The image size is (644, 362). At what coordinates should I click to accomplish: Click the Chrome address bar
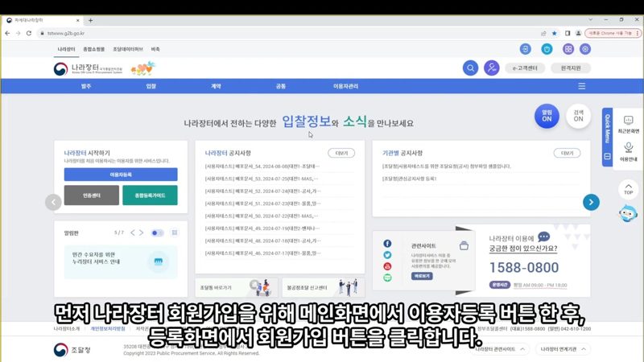point(287,33)
